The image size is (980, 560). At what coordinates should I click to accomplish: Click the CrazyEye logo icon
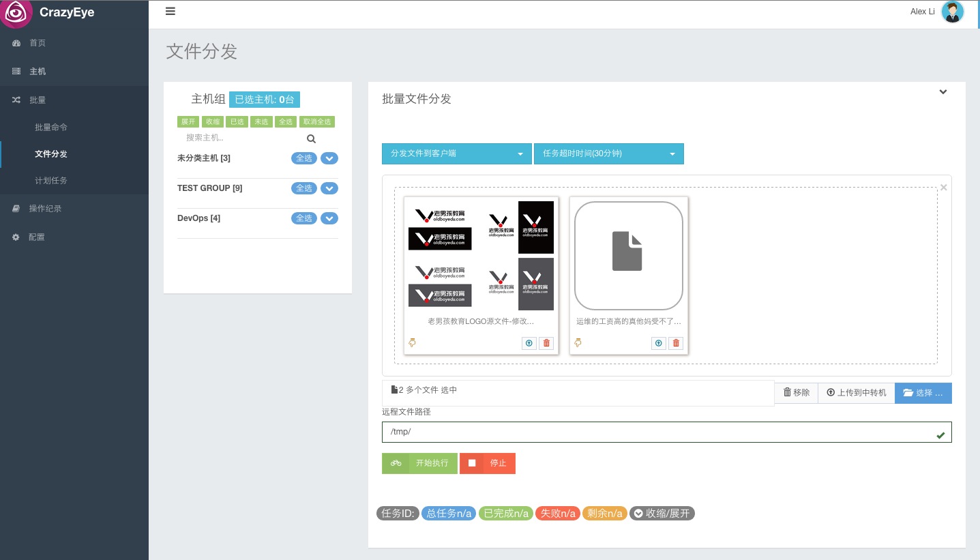[x=15, y=12]
